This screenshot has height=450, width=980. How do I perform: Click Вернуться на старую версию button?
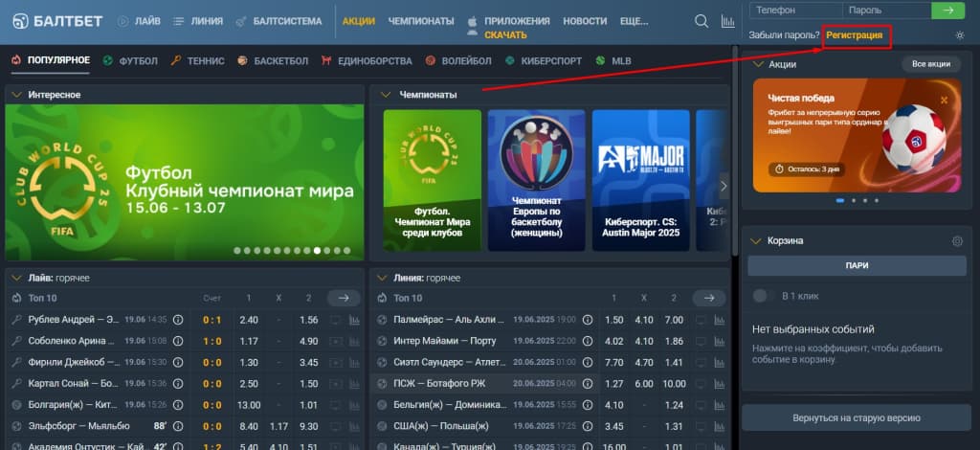[857, 418]
